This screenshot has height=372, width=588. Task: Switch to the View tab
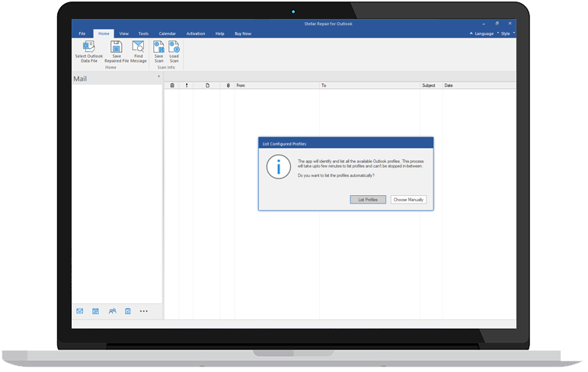[x=123, y=34]
